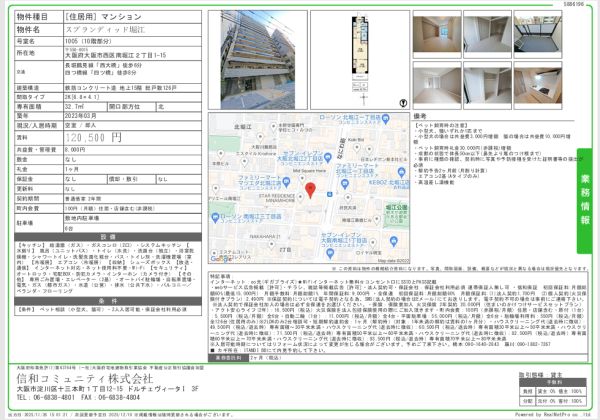Click the 6台 parking count
This screenshot has height=420, width=600.
pyautogui.click(x=69, y=228)
